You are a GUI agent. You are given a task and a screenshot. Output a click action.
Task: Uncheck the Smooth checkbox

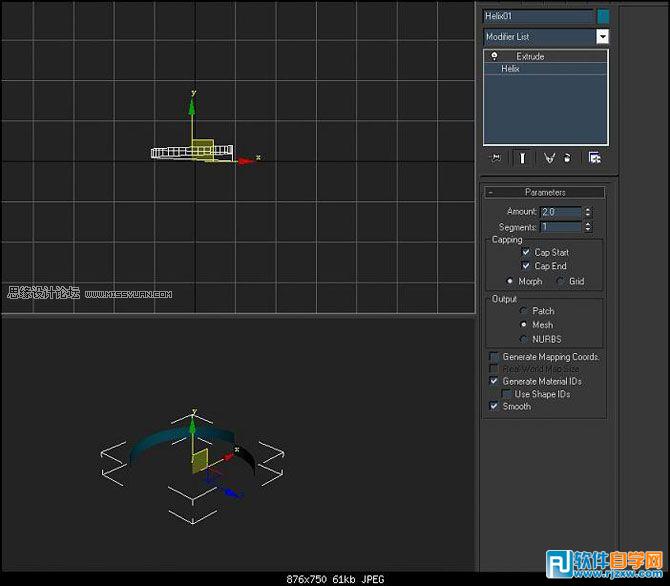(x=494, y=406)
